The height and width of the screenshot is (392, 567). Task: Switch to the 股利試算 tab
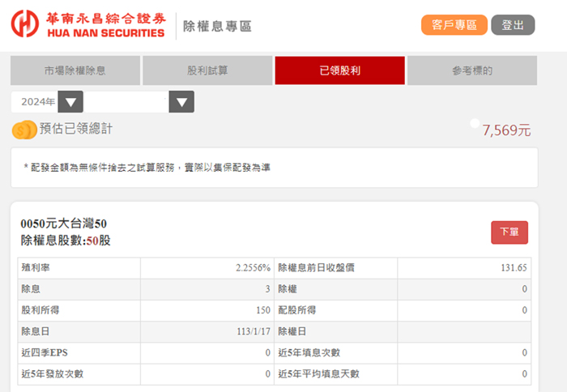[207, 70]
